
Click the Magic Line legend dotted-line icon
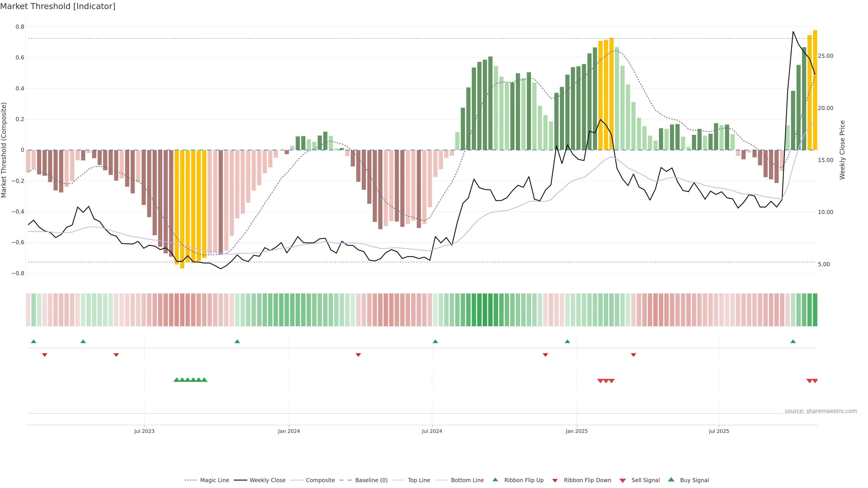(190, 480)
